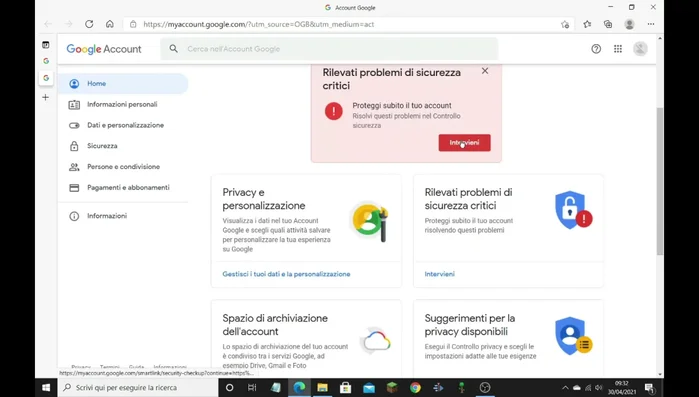Click the red Intervieni button

[465, 143]
